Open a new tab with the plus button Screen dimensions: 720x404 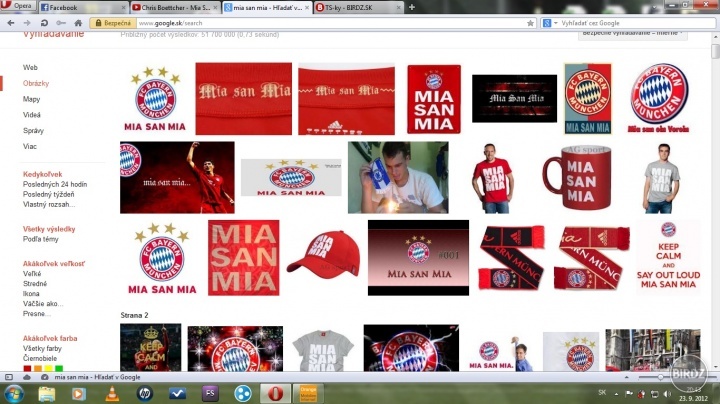pyautogui.click(x=411, y=7)
